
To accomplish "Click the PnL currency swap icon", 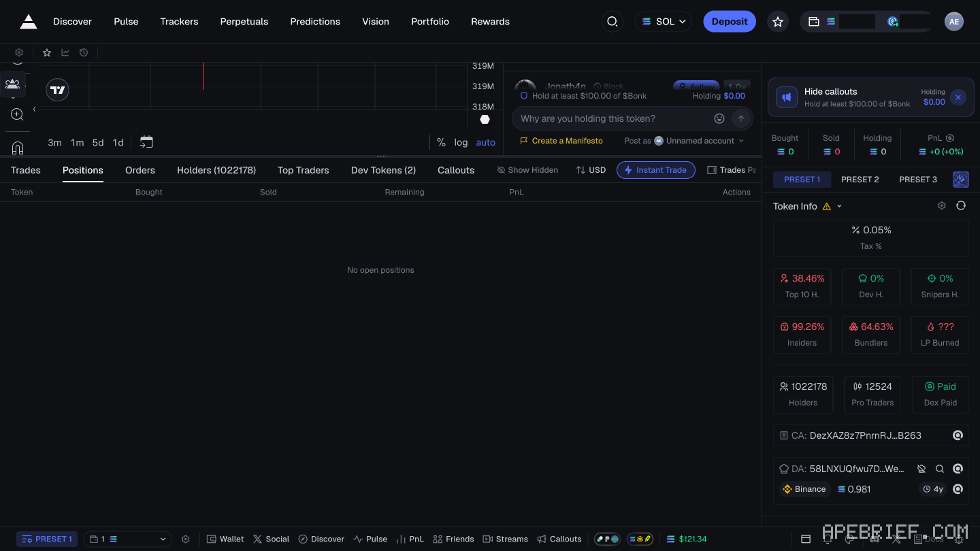I will pos(950,138).
